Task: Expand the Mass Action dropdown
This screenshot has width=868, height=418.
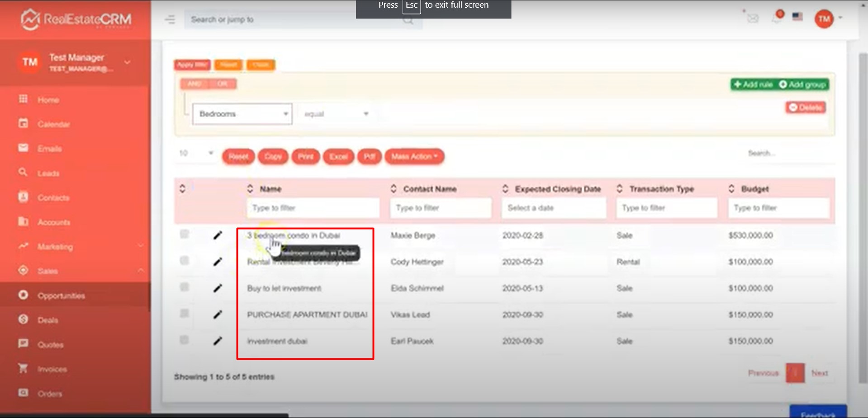Action: [414, 156]
